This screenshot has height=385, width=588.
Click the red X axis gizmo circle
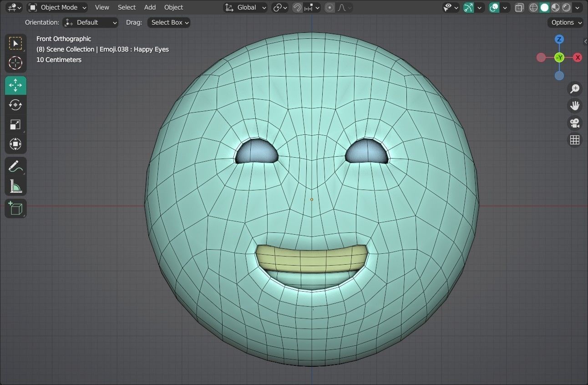pyautogui.click(x=578, y=57)
